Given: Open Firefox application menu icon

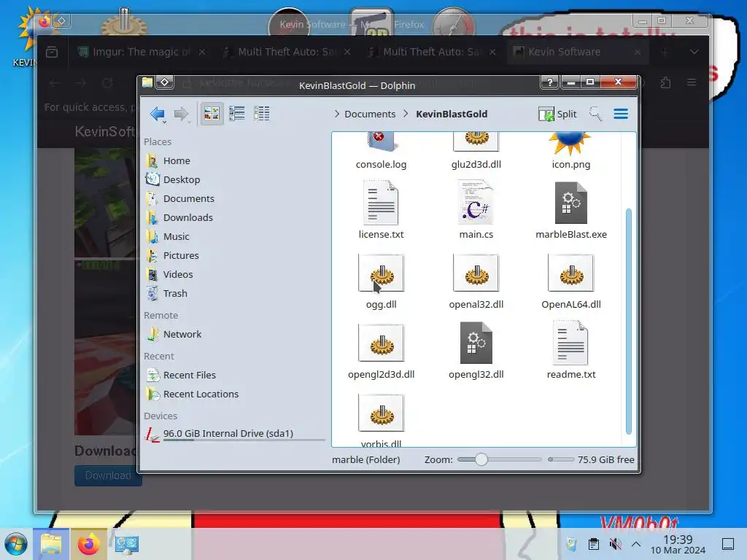Looking at the screenshot, I should [x=692, y=83].
